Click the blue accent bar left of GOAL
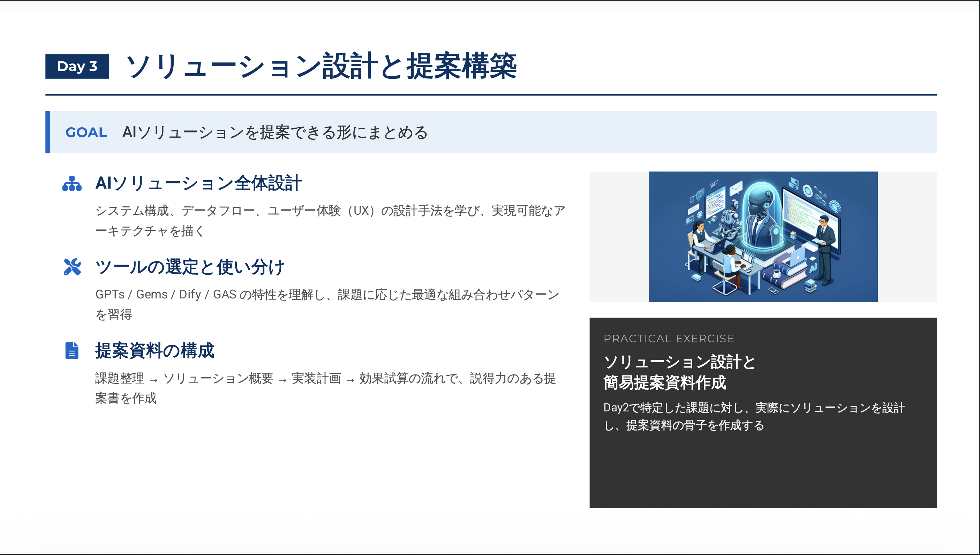This screenshot has height=555, width=980. click(48, 132)
